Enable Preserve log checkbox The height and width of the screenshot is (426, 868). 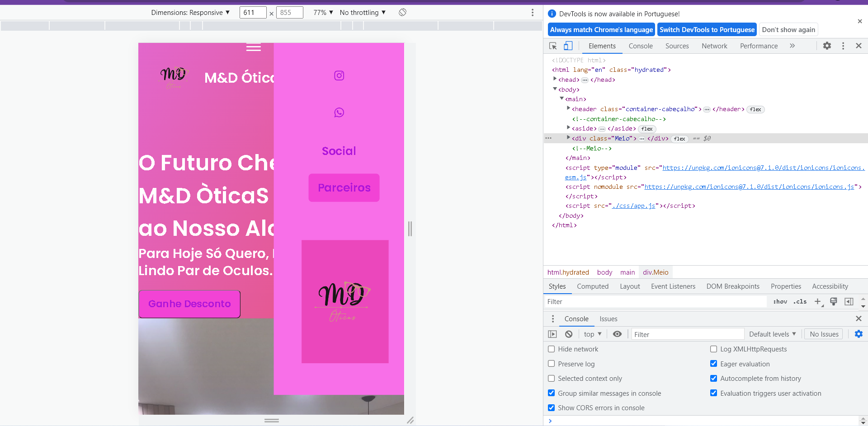point(552,364)
